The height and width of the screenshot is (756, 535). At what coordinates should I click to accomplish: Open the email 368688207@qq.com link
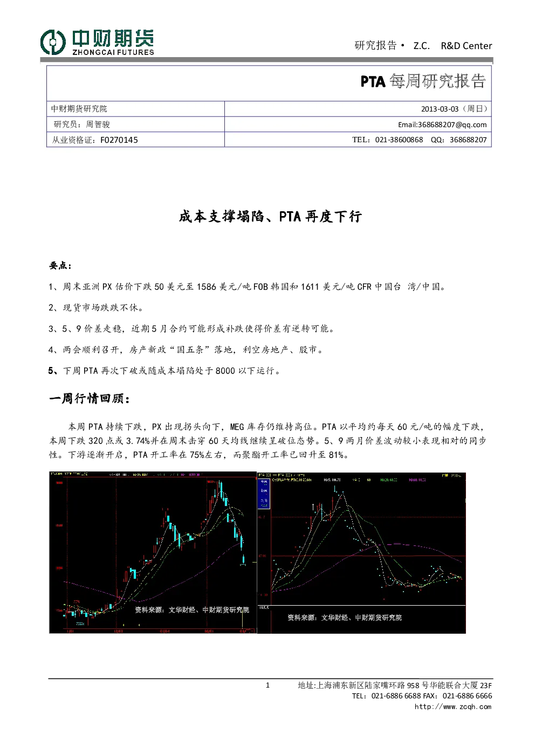pos(442,124)
